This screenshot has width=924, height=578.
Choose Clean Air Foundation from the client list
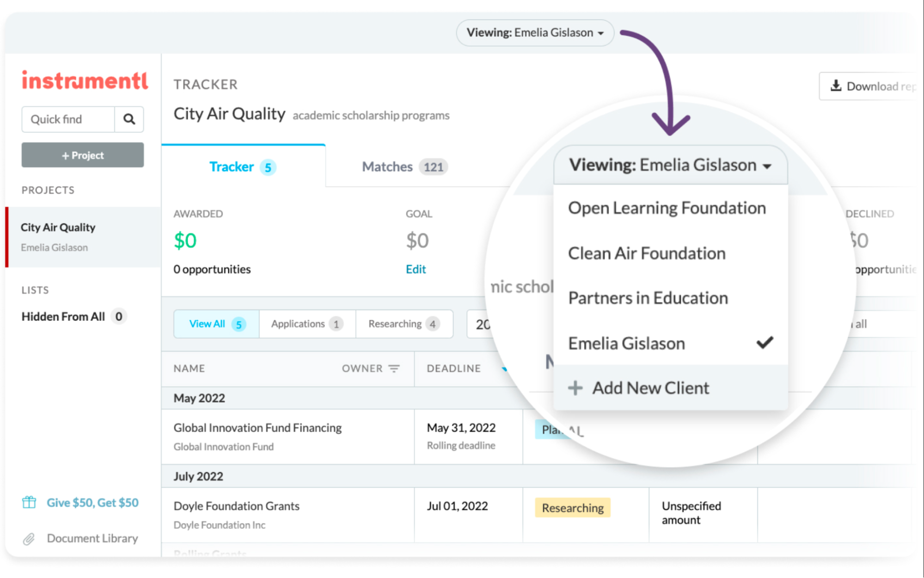coord(646,253)
